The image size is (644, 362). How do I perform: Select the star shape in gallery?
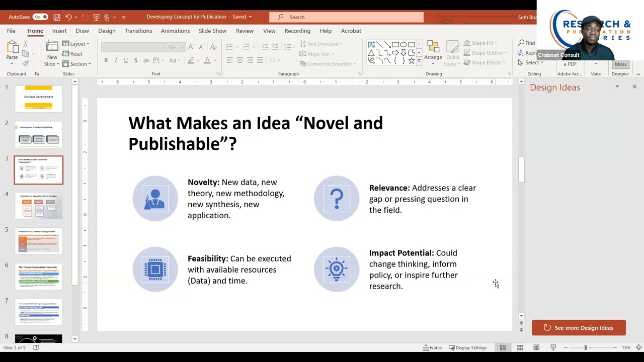tap(411, 61)
